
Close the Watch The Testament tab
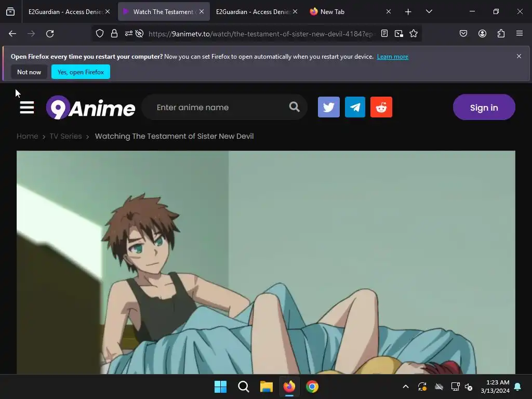tap(202, 11)
